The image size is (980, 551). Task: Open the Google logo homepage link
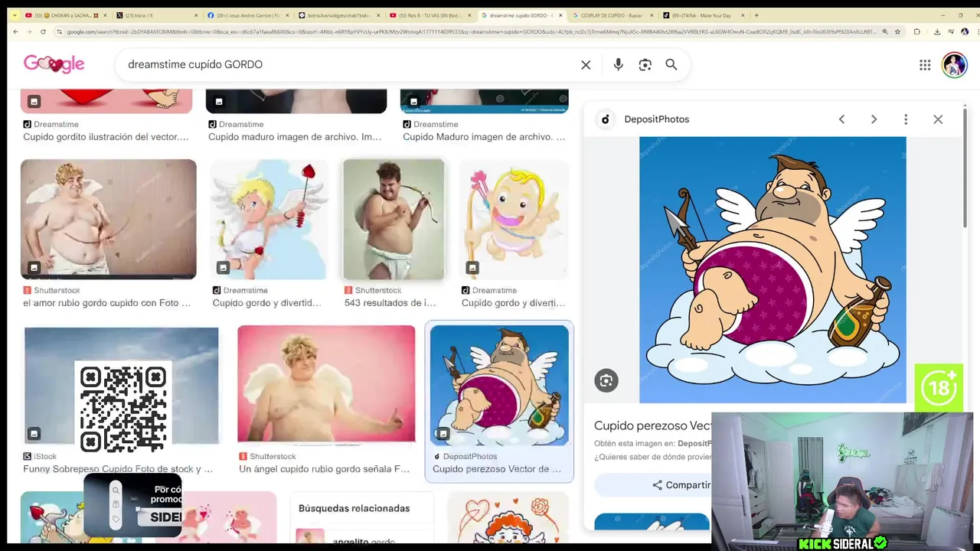54,64
